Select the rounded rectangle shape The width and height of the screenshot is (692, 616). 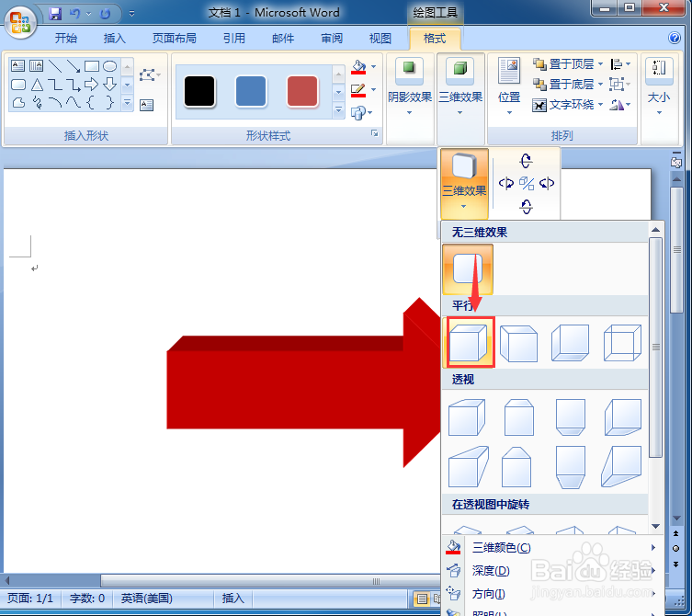click(x=18, y=85)
